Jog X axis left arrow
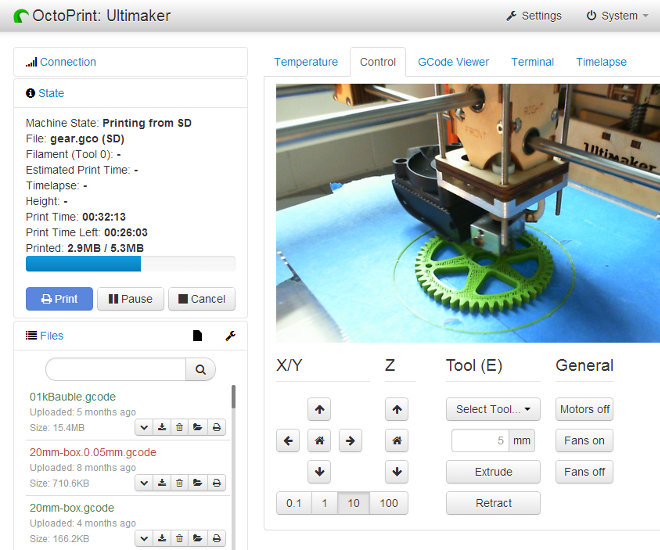This screenshot has width=660, height=550. click(x=288, y=441)
